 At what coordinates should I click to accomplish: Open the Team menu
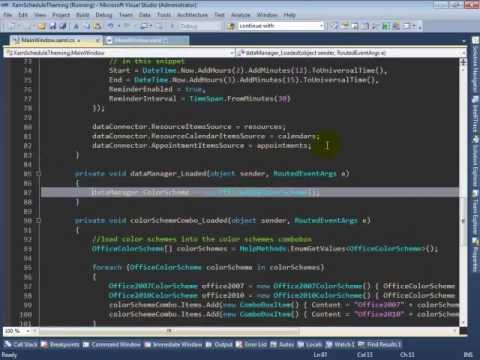pos(126,15)
